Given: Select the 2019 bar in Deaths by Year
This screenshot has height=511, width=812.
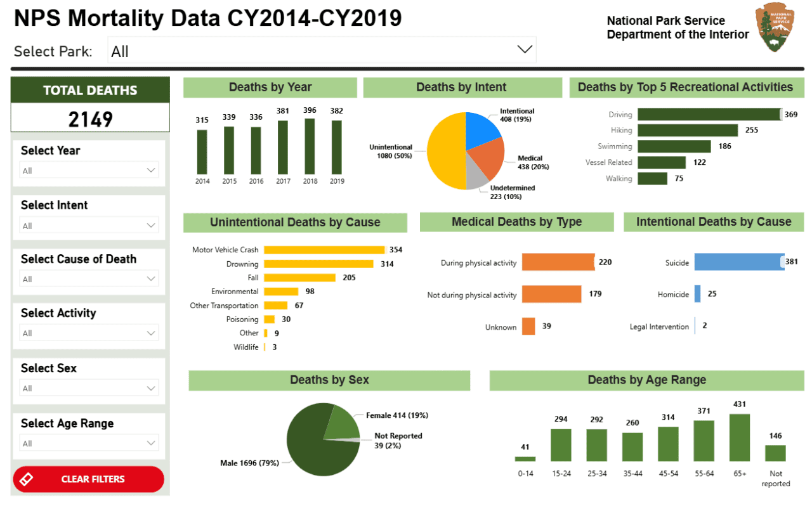Looking at the screenshot, I should [x=337, y=148].
